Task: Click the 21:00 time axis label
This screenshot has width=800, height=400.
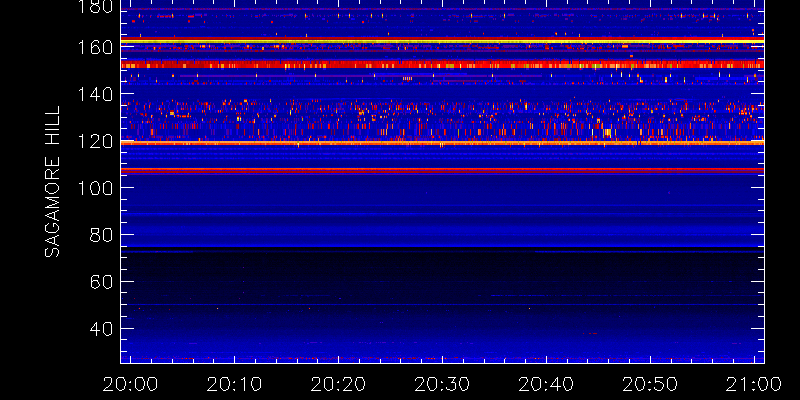Action: coord(754,384)
